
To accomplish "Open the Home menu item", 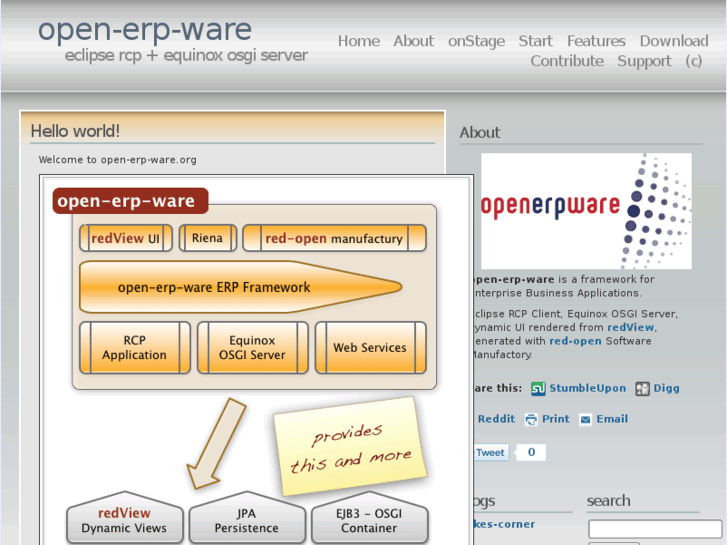I will pos(358,41).
